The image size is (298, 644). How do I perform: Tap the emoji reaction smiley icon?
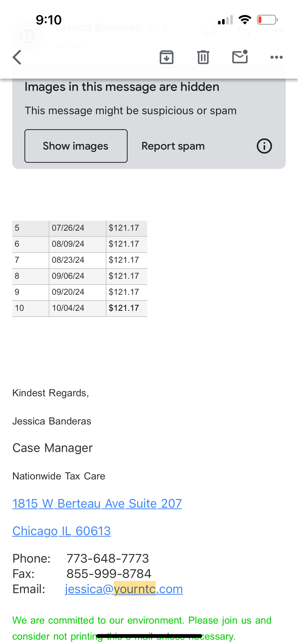pos(209,31)
